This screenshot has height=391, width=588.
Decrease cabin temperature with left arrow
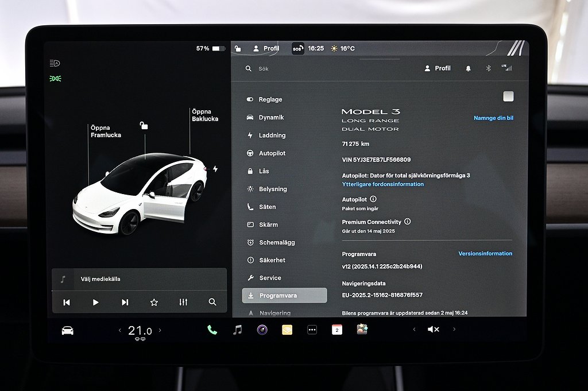click(x=119, y=330)
